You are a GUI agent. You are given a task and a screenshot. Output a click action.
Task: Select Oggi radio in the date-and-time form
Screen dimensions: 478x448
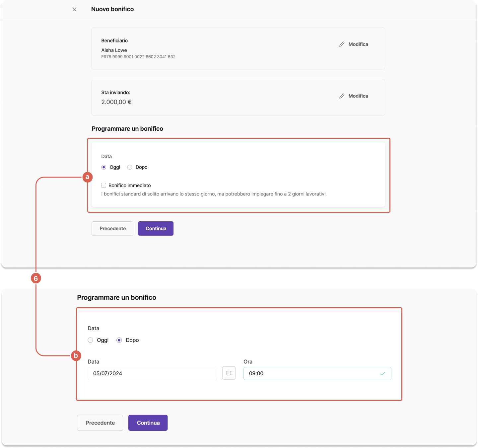90,340
